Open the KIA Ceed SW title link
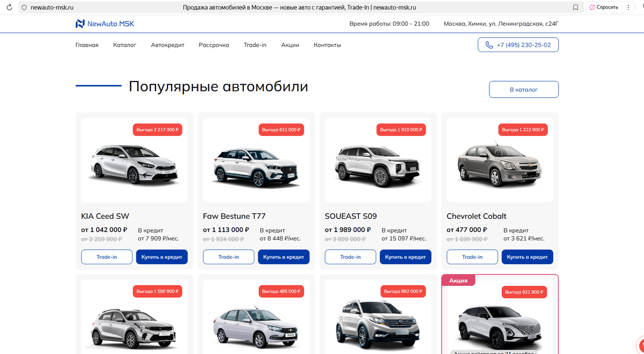644x354 pixels. coord(105,216)
